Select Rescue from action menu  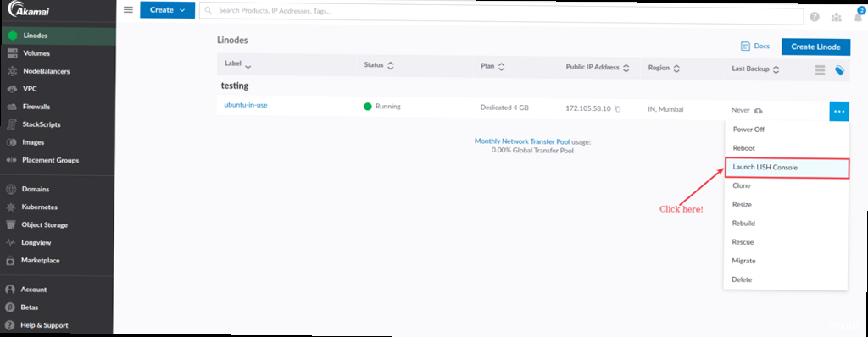pos(786,242)
